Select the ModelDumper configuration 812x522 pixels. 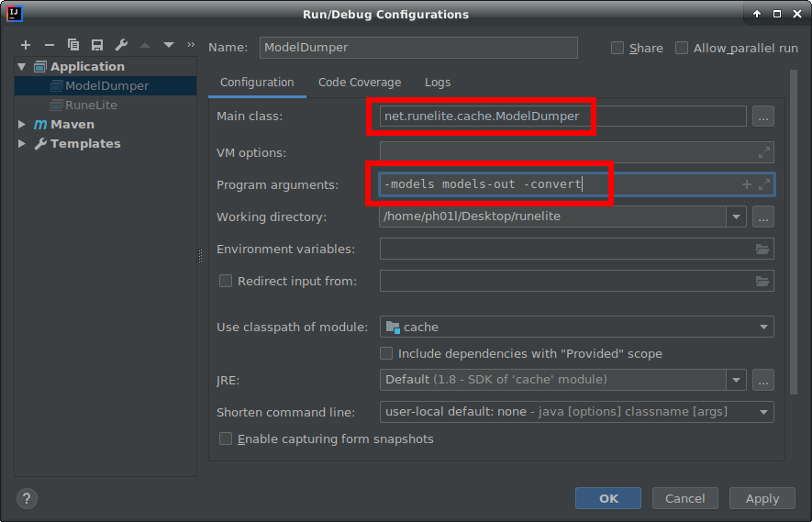(x=106, y=85)
